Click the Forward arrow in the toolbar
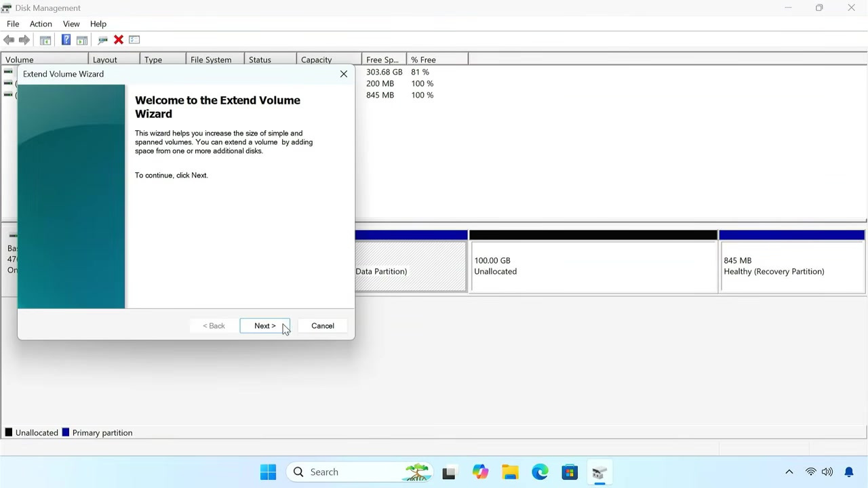The image size is (868, 488). (x=24, y=40)
